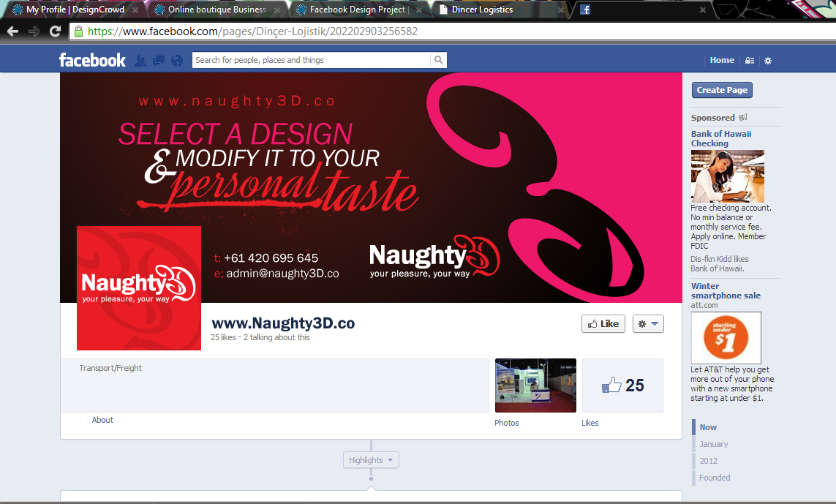
Task: Switch to My Profile DesignCrowd tab
Action: [75, 10]
